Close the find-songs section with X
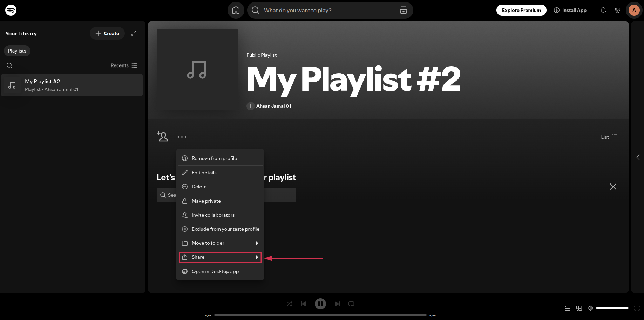This screenshot has width=644, height=320. [x=613, y=187]
